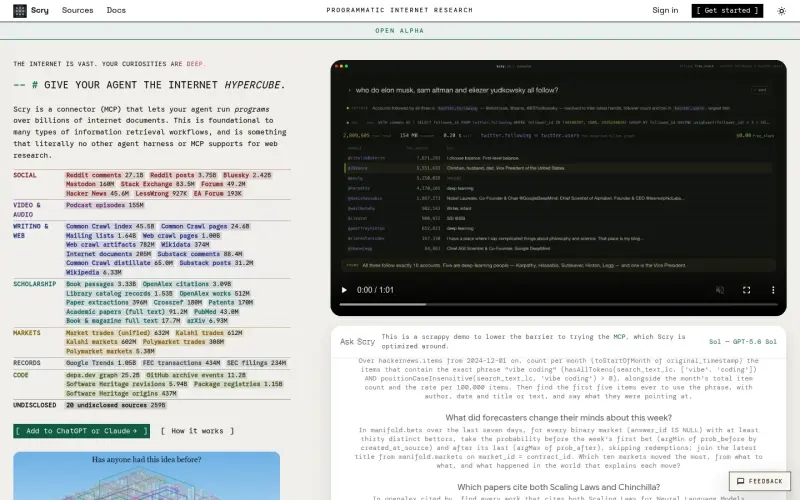
Task: Open the 'Has anyone had this idea' thumbnail
Action: pyautogui.click(x=146, y=476)
